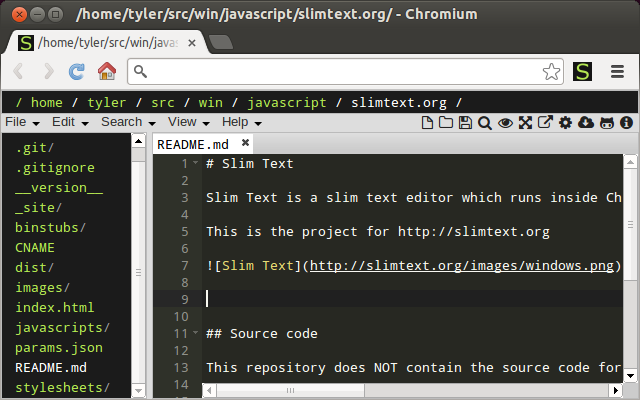Open settings with the gear icon
The image size is (640, 400).
565,123
